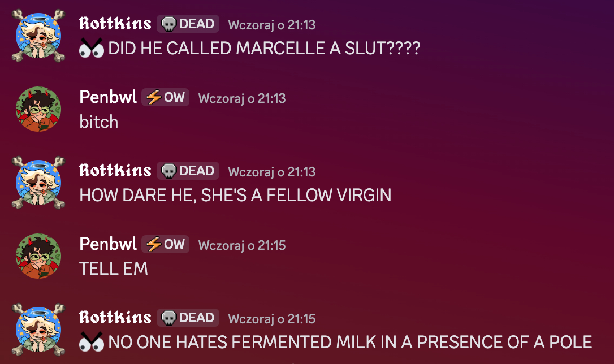This screenshot has height=364, width=614.
Task: Click the skull DEAD tag on the first message
Action: [x=188, y=24]
